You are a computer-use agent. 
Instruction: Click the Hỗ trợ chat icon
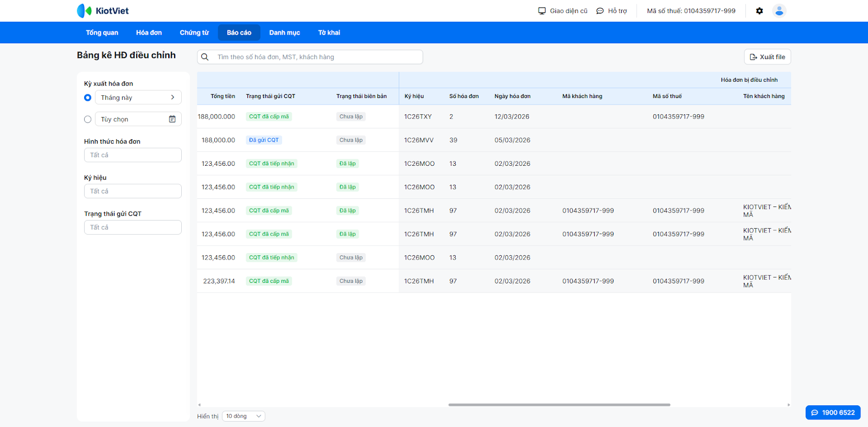point(600,11)
